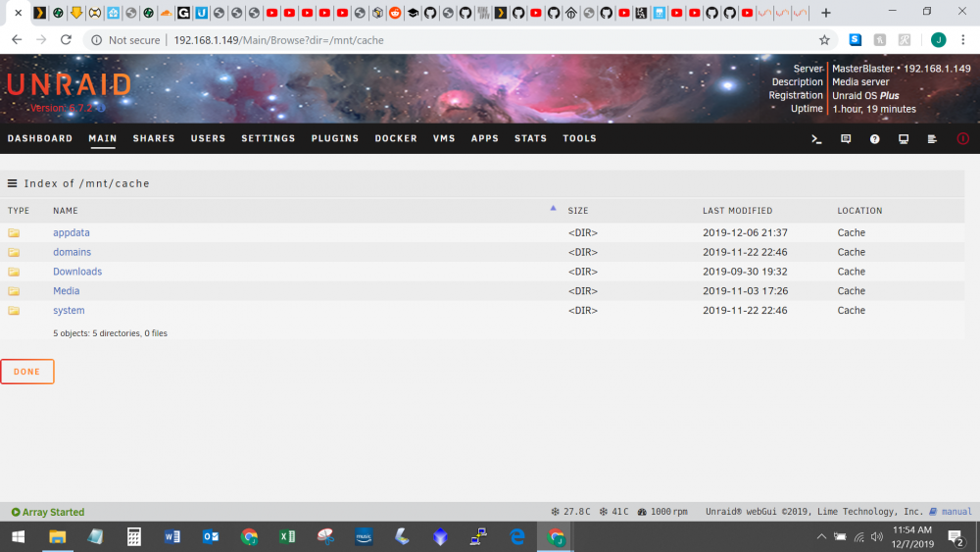Switch to the Cloudflare orange cloud tab
This screenshot has height=552, width=980.
[166, 13]
